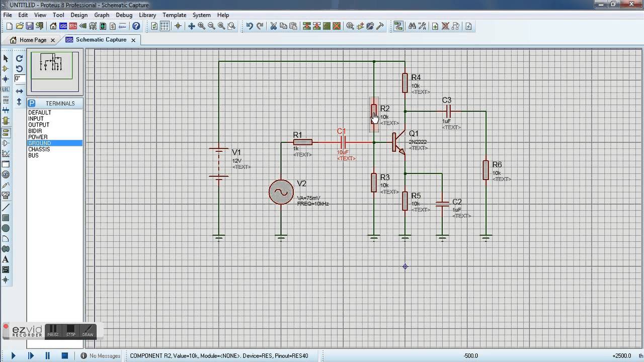Click the Block delete icon
The height and width of the screenshot is (362, 644).
(337, 26)
